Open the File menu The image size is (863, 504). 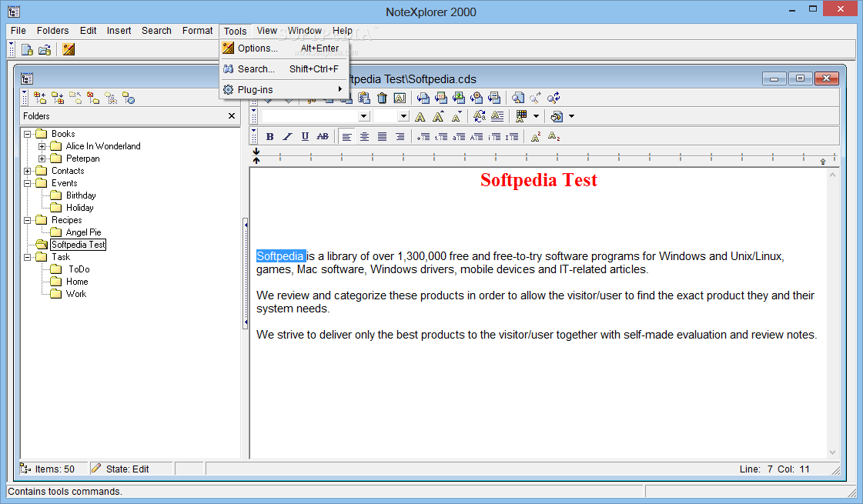18,31
